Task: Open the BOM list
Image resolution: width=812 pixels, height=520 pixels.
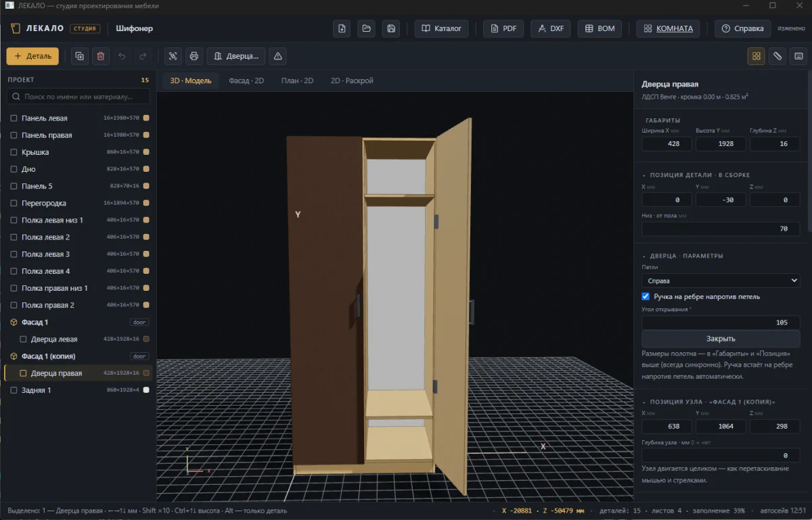Action: tap(600, 28)
